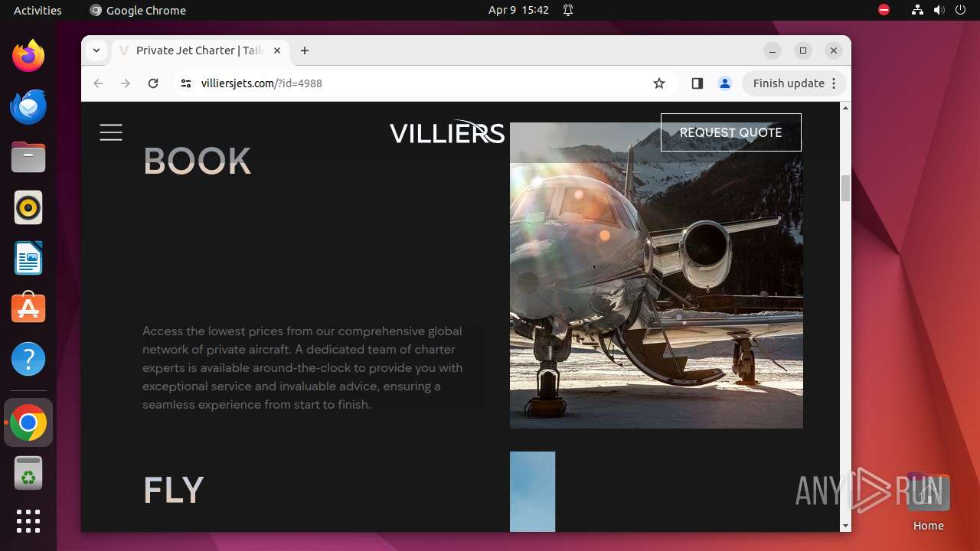Open Google Chrome app menu in top bar
This screenshot has height=551, width=980.
138,10
